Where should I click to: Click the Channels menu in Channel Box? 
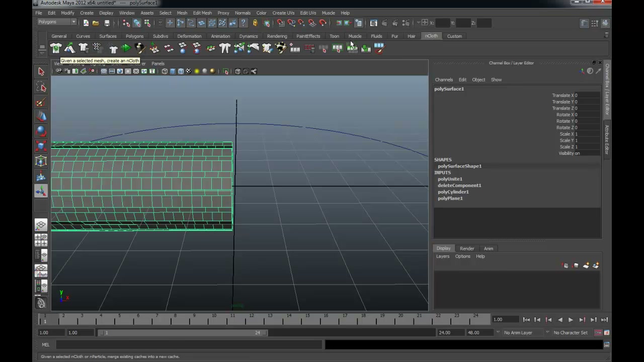(444, 79)
